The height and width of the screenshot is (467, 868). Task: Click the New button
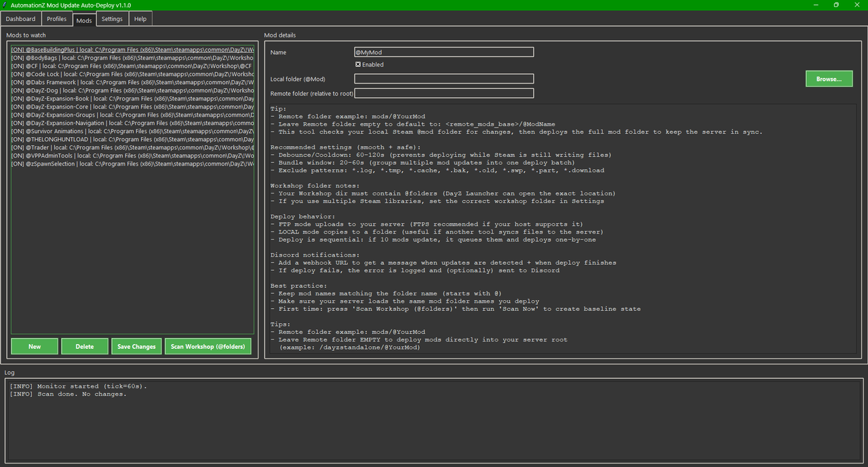(x=35, y=346)
